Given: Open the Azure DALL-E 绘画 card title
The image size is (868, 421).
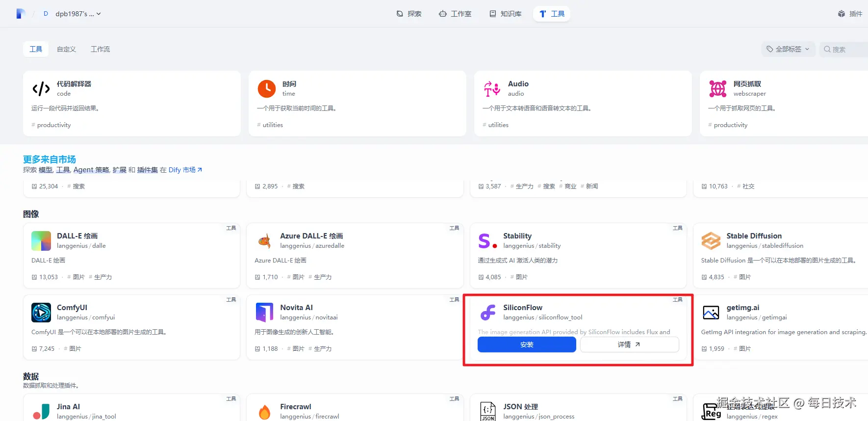Looking at the screenshot, I should point(311,236).
